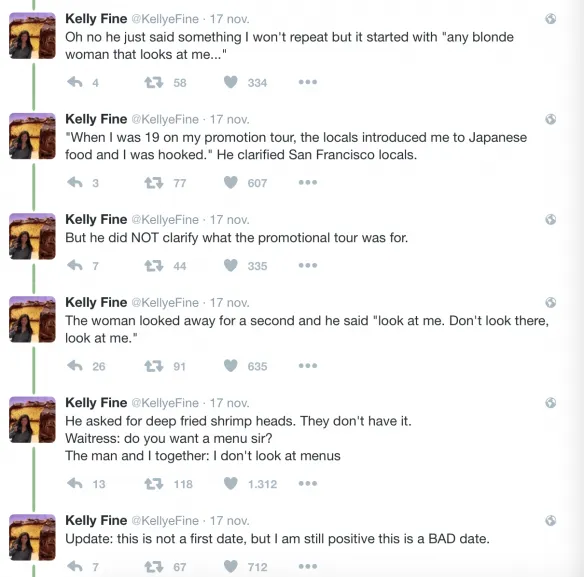584x577 pixels.
Task: Retweet the tweet with 58 retweets
Action: coord(154,82)
